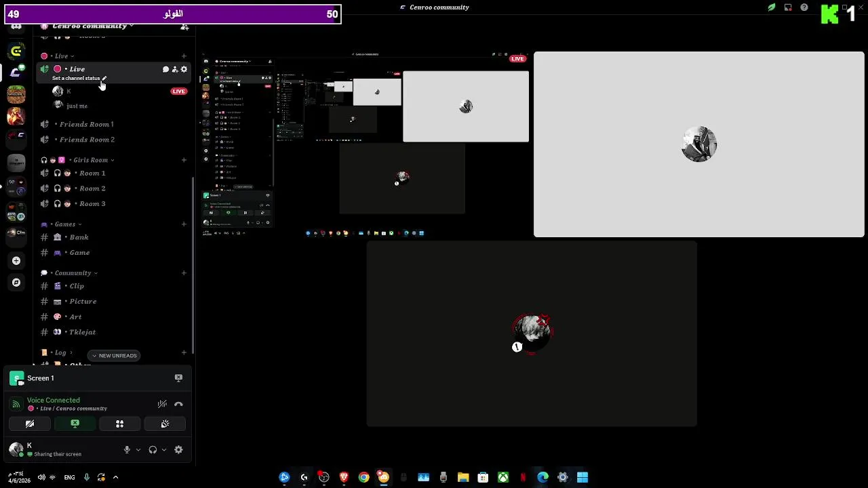Screen dimensions: 868x488
Task: Open the Game text channel
Action: pos(115,253)
